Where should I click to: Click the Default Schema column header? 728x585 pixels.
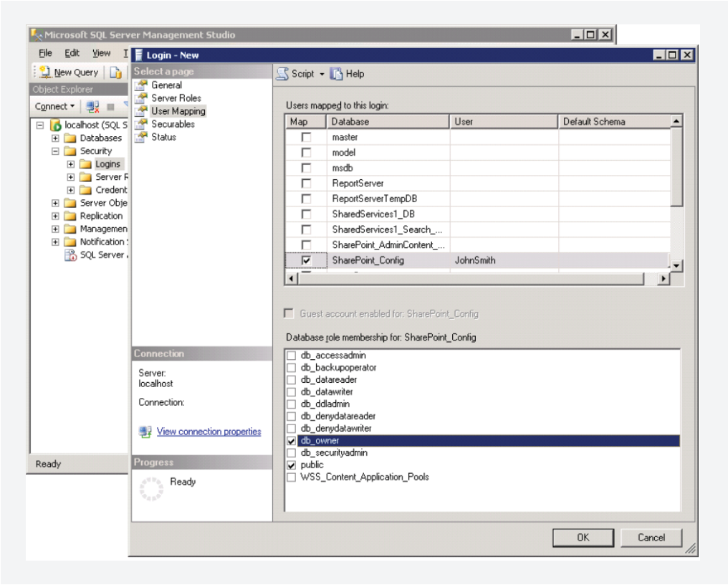pyautogui.click(x=615, y=122)
